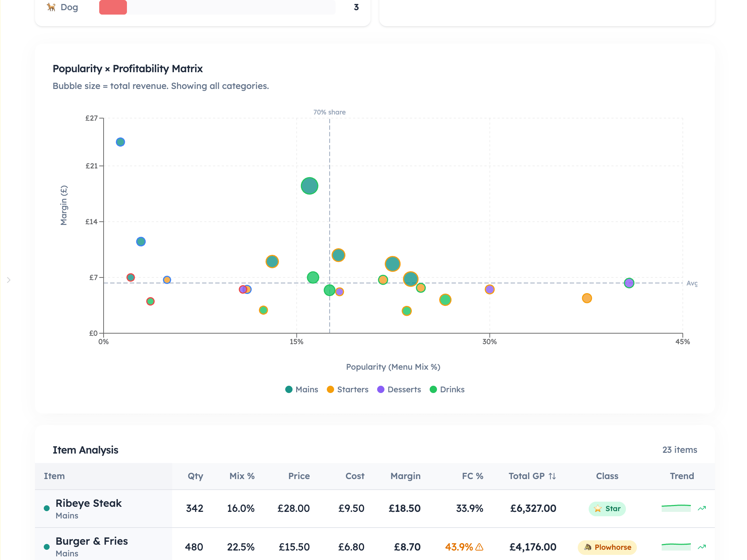Sort by the Trend column header
The image size is (747, 560).
click(x=682, y=476)
